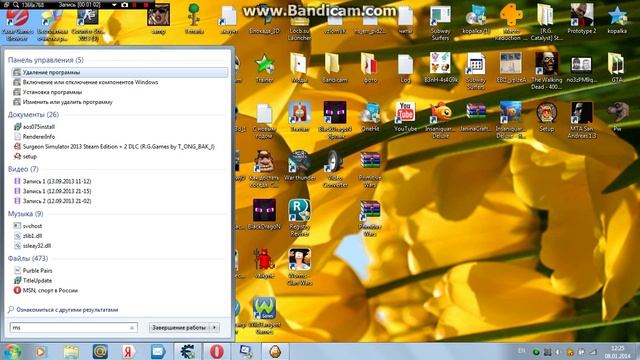Open the Video Converter desktop shortcut
640x360 pixels.
point(334,169)
